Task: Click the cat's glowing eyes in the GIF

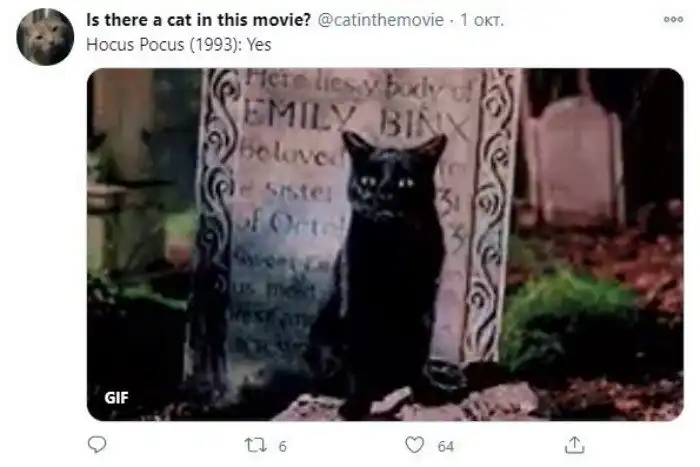Action: 387,182
